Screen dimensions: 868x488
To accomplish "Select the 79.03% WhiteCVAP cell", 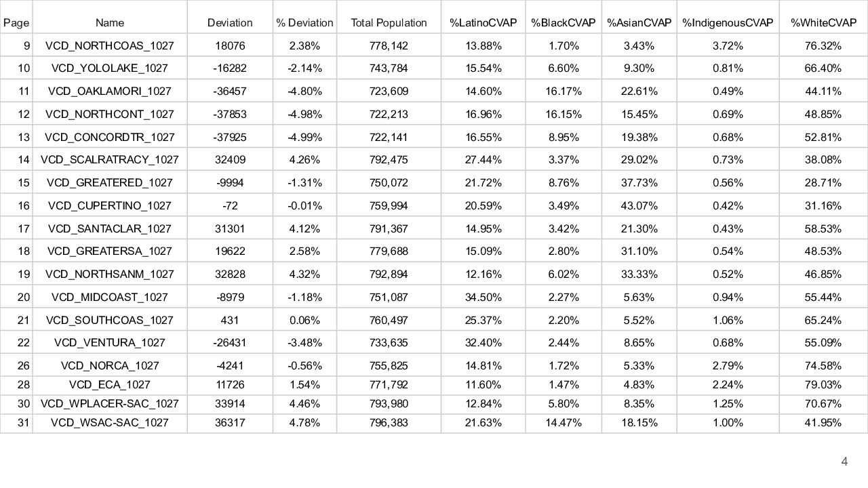I will [x=823, y=385].
